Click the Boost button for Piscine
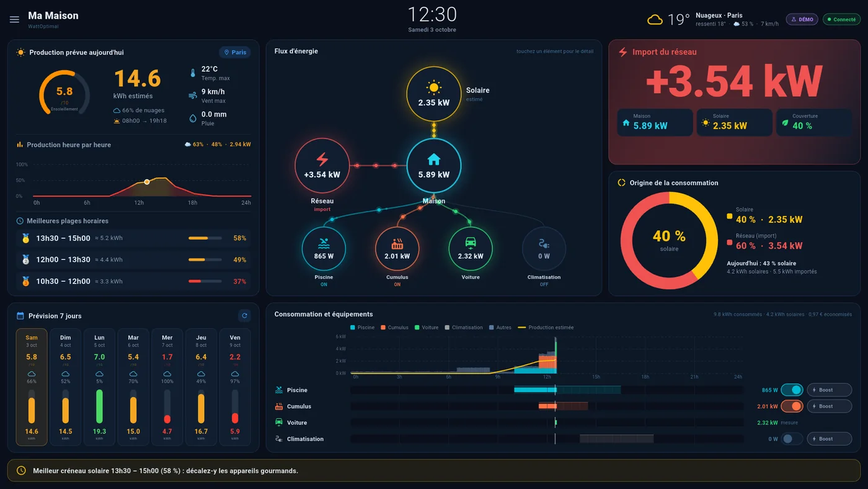This screenshot has height=489, width=868. click(830, 390)
